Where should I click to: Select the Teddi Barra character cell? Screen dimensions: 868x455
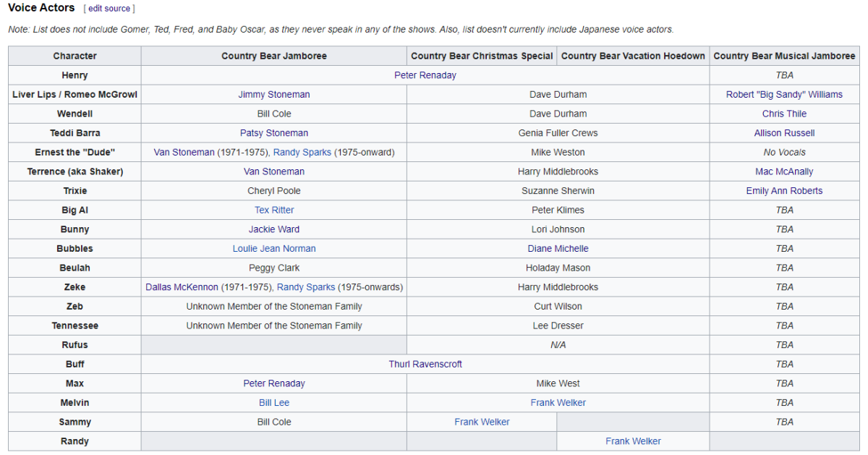click(x=75, y=133)
